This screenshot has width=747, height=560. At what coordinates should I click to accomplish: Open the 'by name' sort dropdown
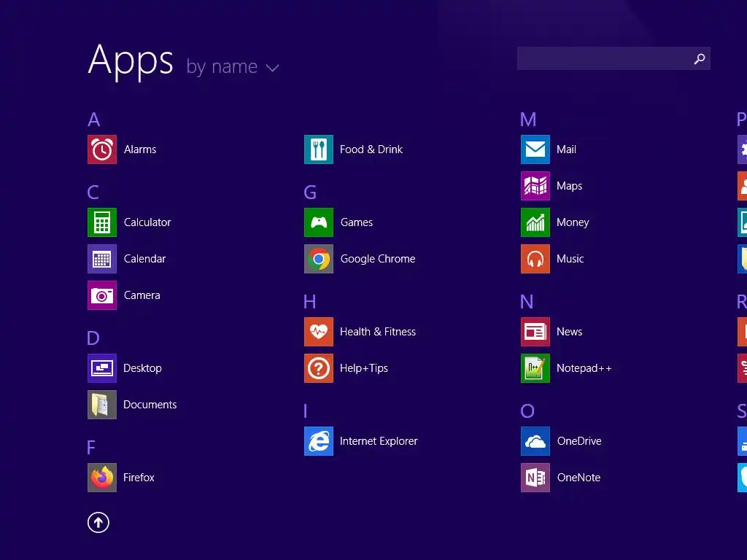click(x=233, y=66)
